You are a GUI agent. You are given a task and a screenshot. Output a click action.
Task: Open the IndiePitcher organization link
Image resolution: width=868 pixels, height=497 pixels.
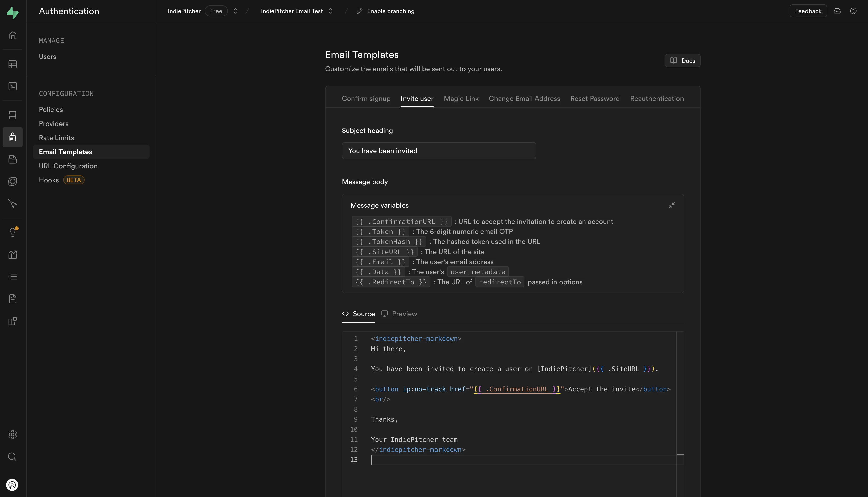pos(184,11)
